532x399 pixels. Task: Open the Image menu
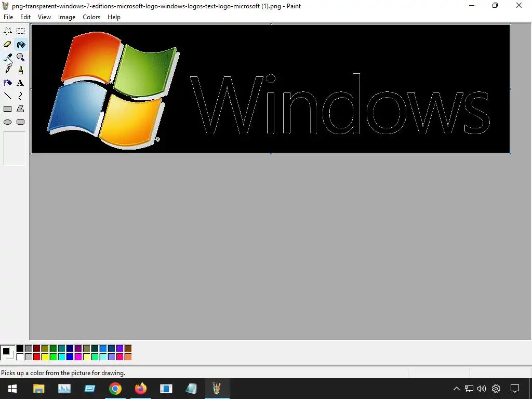pyautogui.click(x=67, y=17)
